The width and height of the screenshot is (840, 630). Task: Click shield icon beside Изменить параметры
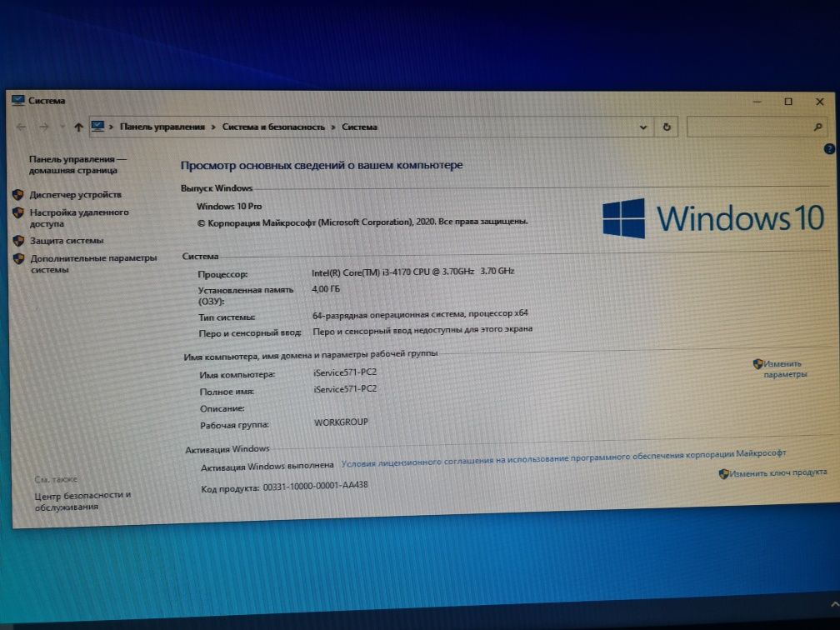pos(757,364)
